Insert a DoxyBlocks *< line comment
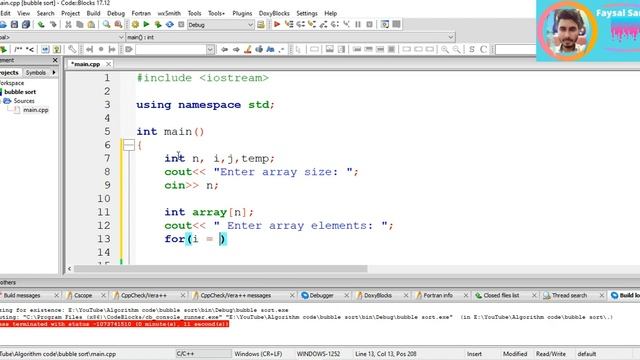640x360 pixels. (x=30, y=49)
